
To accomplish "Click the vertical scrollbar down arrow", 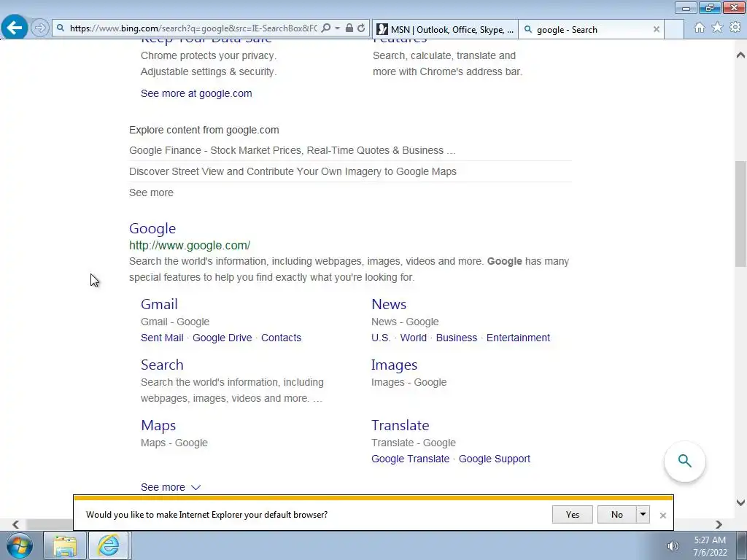I will click(740, 502).
